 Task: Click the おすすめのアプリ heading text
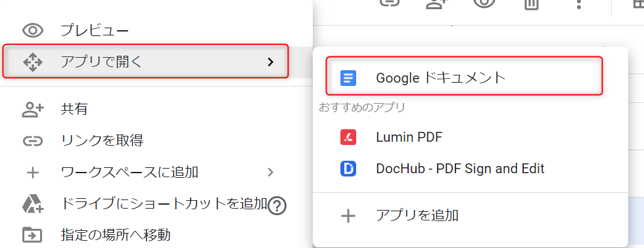362,108
